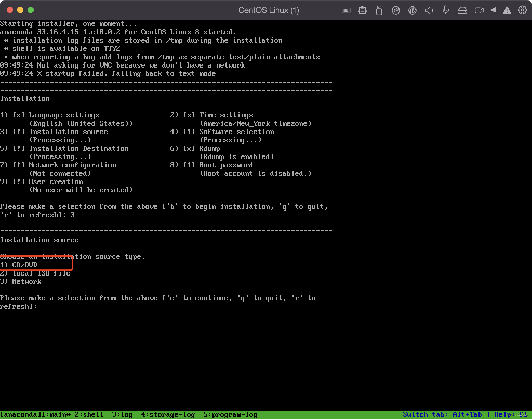The image size is (532, 419).
Task: Click the '1) CD/DVD' source option
Action: click(19, 265)
